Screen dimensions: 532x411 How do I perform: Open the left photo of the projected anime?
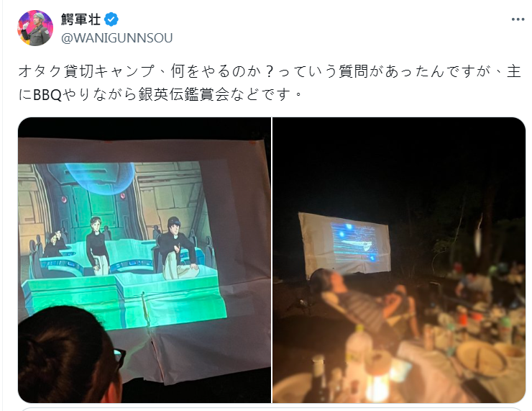145,260
